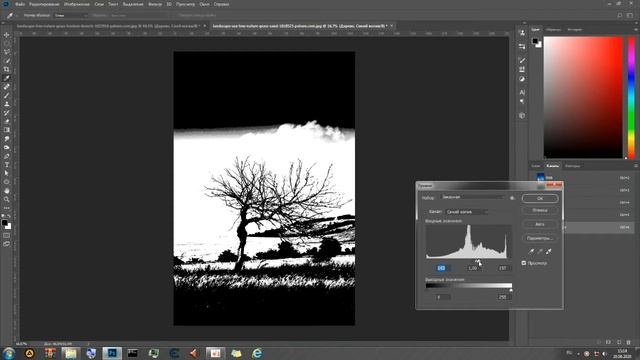Switch to the Образцы panel tab
This screenshot has width=640, height=360.
tap(553, 29)
